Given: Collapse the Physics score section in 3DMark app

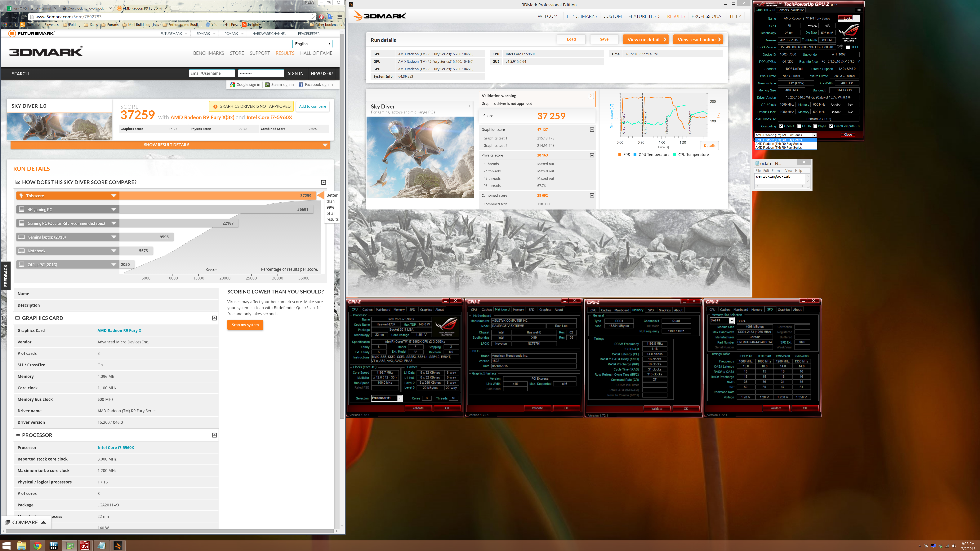Looking at the screenshot, I should 592,155.
